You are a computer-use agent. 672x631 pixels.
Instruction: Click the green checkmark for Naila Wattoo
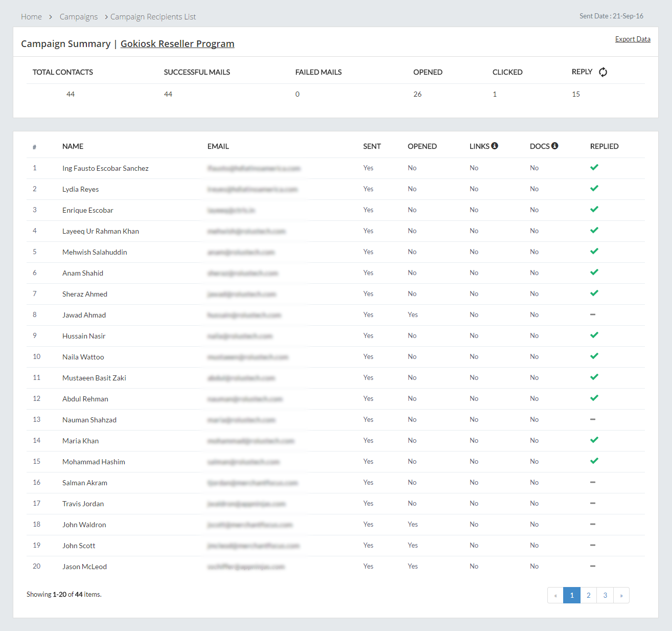(594, 356)
